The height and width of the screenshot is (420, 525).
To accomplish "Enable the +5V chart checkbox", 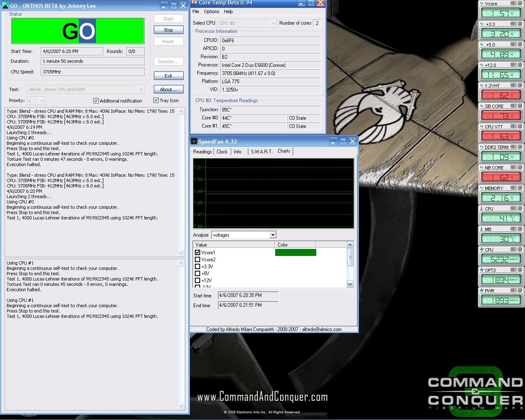I will (198, 274).
